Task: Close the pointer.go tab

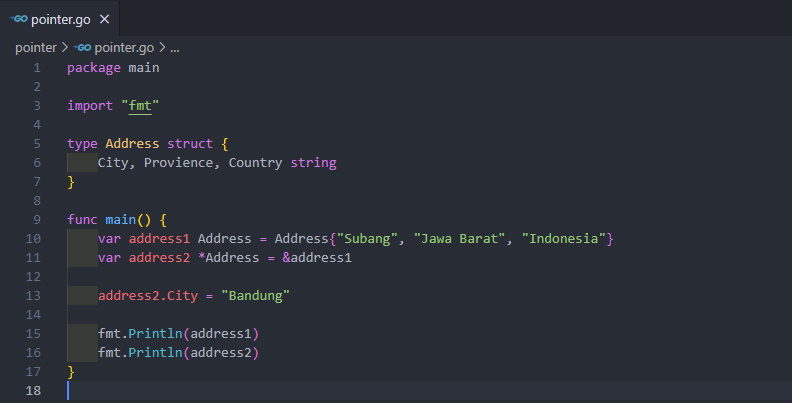Action: pos(105,19)
